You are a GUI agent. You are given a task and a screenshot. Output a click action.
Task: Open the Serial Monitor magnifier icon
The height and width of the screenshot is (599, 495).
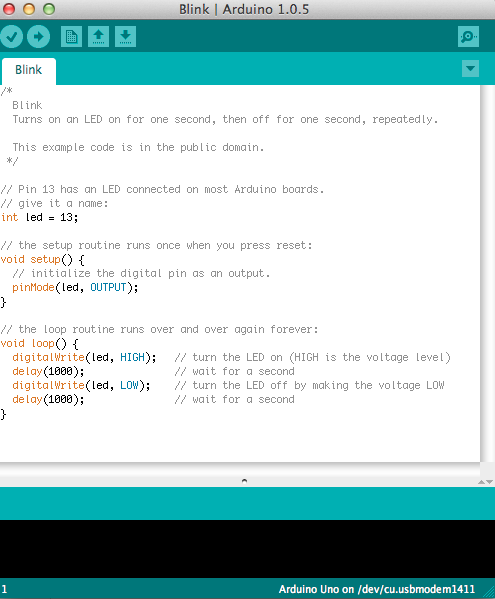[468, 37]
